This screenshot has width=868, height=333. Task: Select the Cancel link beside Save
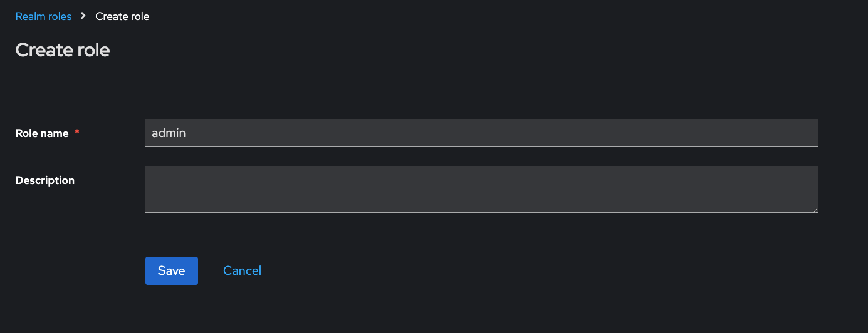tap(242, 270)
